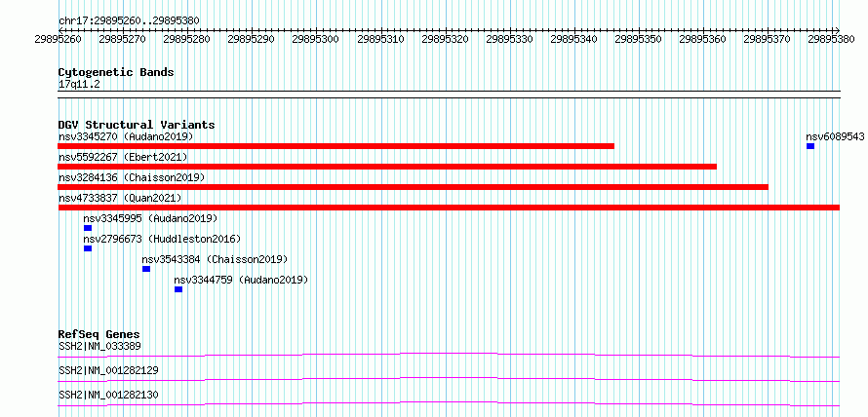The width and height of the screenshot is (868, 417).
Task: Click the ruler position 29895320
Action: coord(445,40)
